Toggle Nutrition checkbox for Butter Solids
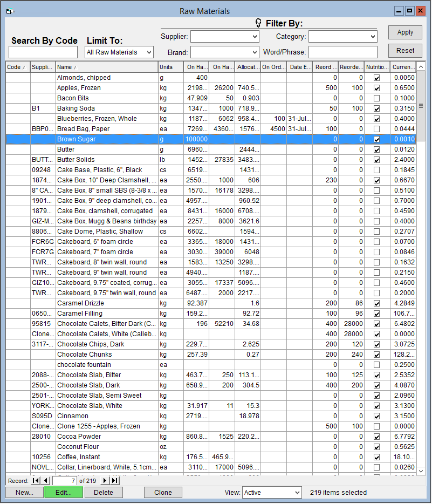 coord(377,160)
